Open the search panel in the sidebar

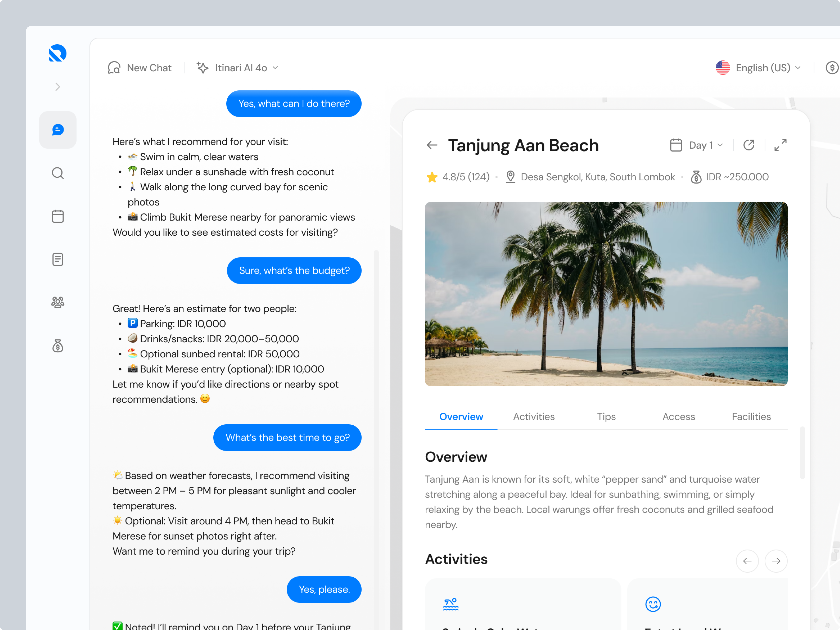point(58,173)
